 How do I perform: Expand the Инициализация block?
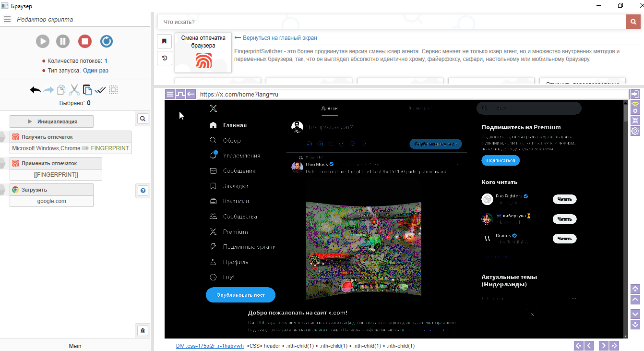click(51, 121)
